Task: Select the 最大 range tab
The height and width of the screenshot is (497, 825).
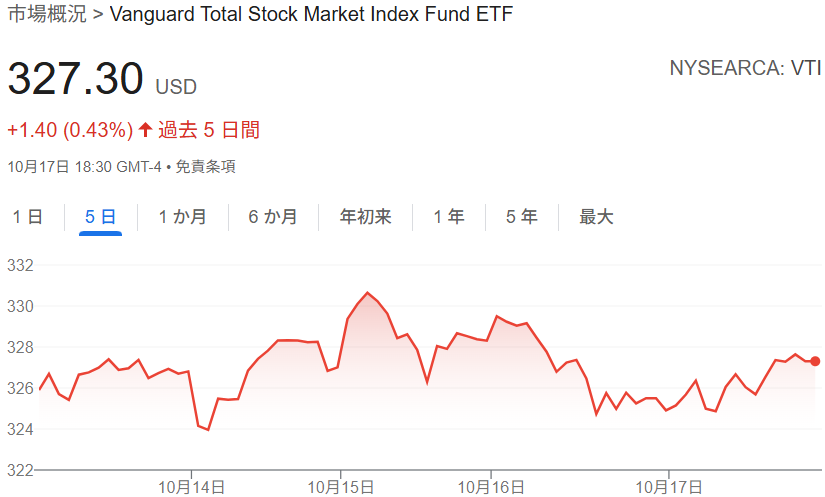Action: [x=596, y=217]
